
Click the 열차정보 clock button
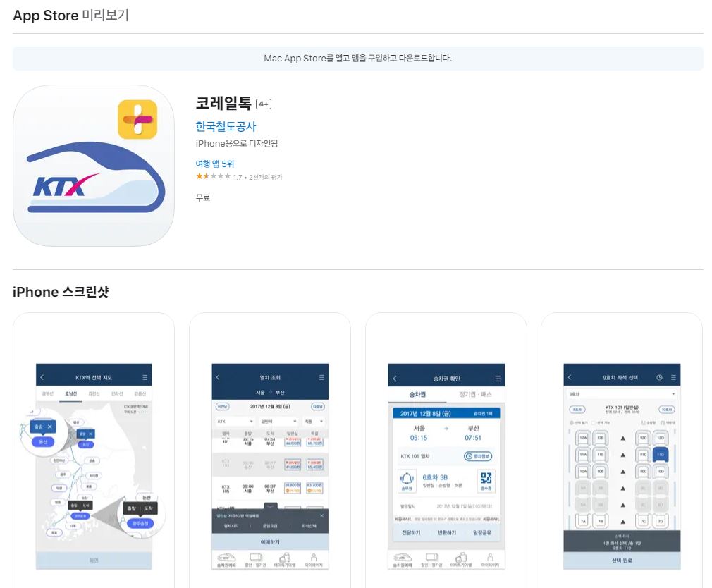point(478,456)
